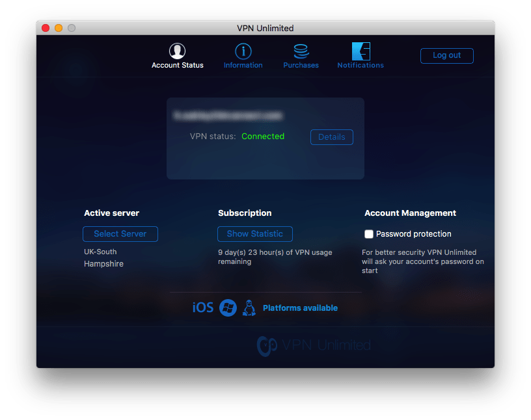Click the iOS platform icon

[x=202, y=308]
